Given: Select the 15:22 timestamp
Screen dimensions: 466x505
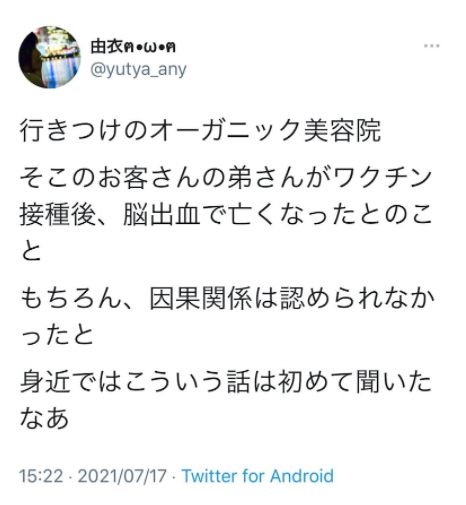Looking at the screenshot, I should (41, 476).
